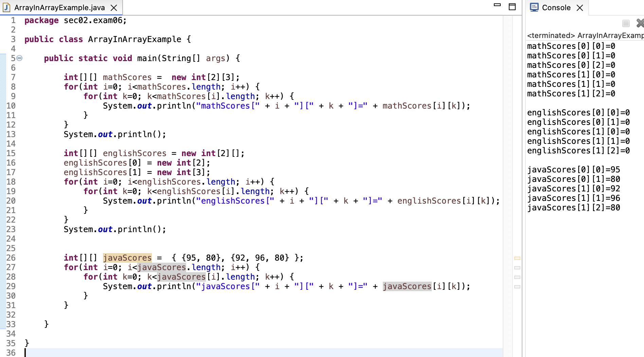Click the Java file icon on editor tab
Image resolution: width=644 pixels, height=357 pixels.
pos(6,7)
